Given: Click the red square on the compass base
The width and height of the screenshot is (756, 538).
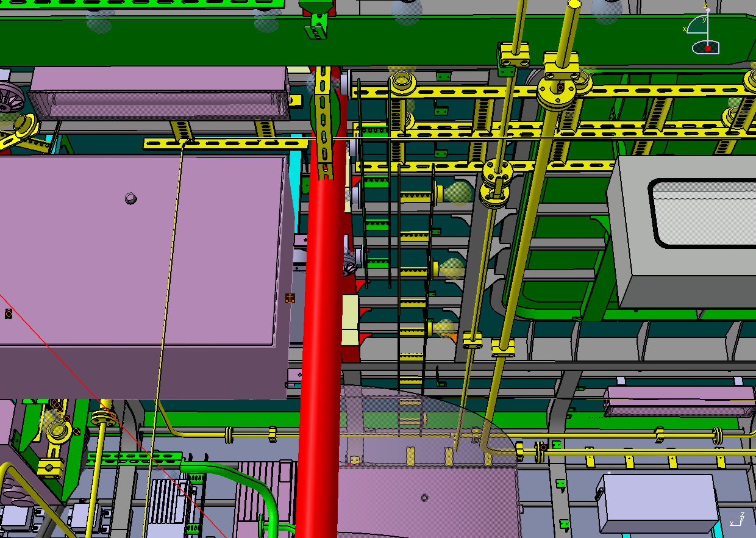Looking at the screenshot, I should (708, 48).
